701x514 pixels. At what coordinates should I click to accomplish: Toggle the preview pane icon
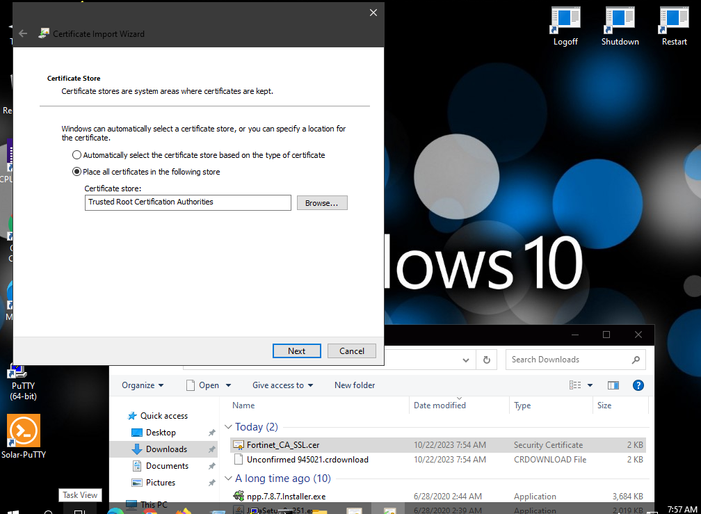613,385
